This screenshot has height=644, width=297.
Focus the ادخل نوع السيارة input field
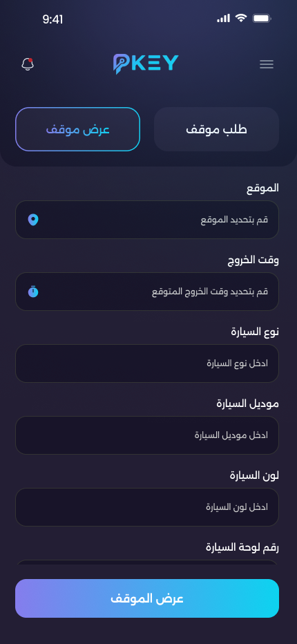click(x=147, y=363)
